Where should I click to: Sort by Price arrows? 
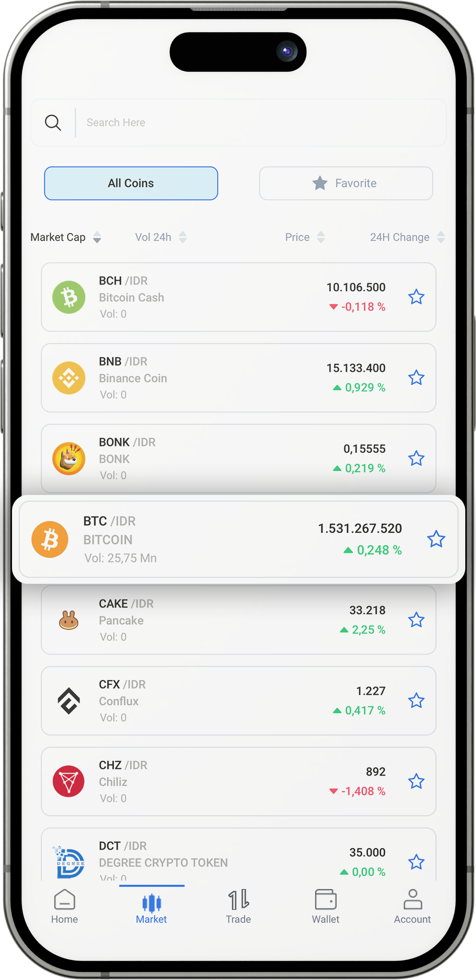pos(321,237)
